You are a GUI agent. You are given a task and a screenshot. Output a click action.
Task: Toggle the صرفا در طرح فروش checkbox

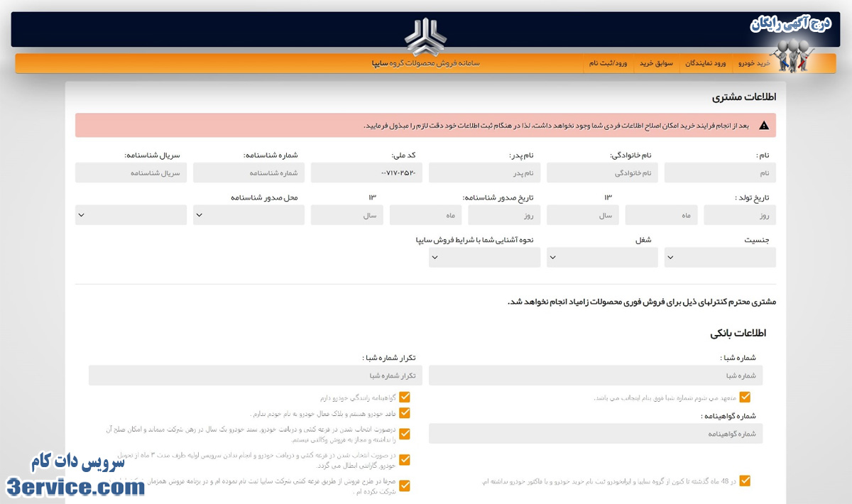tap(405, 486)
